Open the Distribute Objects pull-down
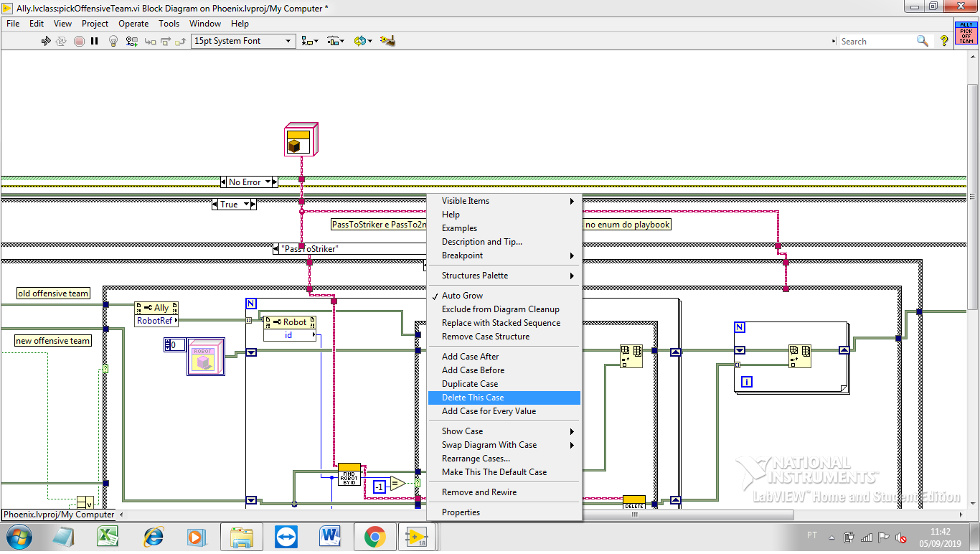 click(336, 41)
